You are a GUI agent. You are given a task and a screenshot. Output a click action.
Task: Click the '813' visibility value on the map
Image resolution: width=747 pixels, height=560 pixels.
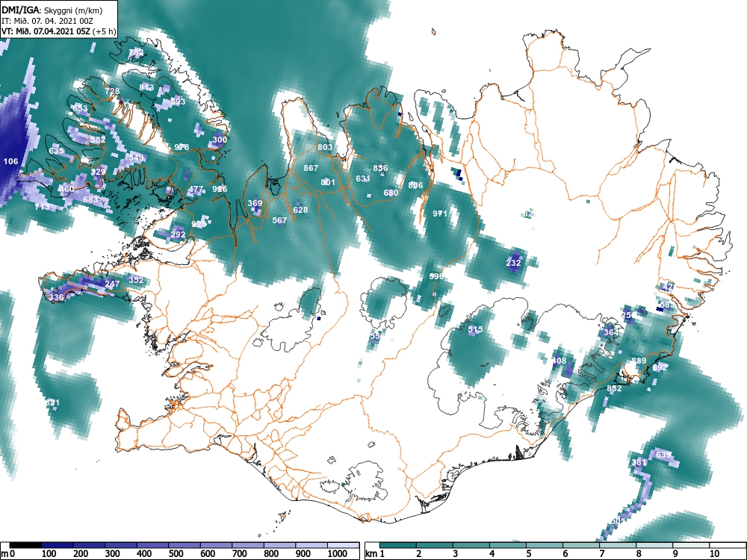tap(146, 87)
